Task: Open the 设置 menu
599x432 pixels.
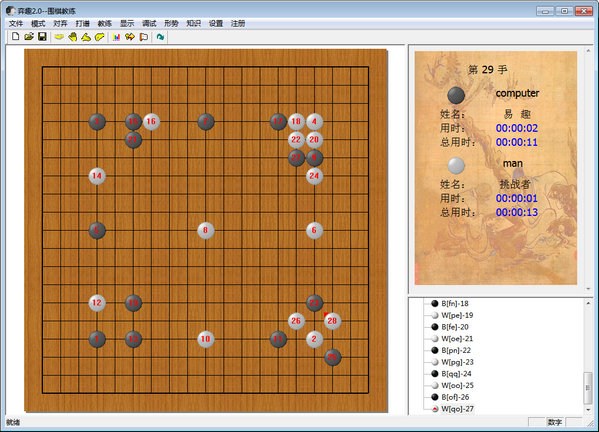Action: 215,24
